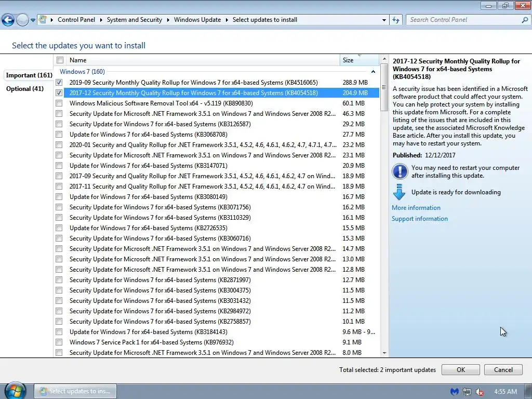Click the greyed Forward arrow button
Screen dimensions: 532x399
click(x=22, y=20)
